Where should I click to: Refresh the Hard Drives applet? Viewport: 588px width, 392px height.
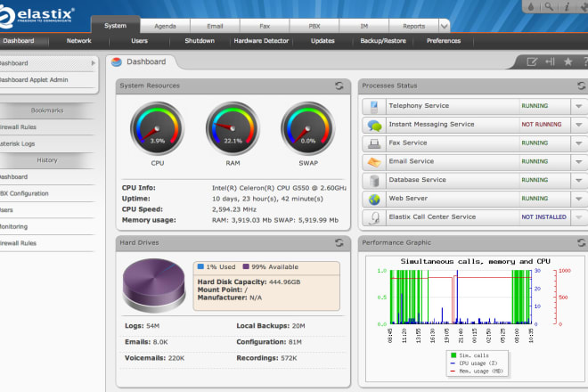(x=339, y=242)
